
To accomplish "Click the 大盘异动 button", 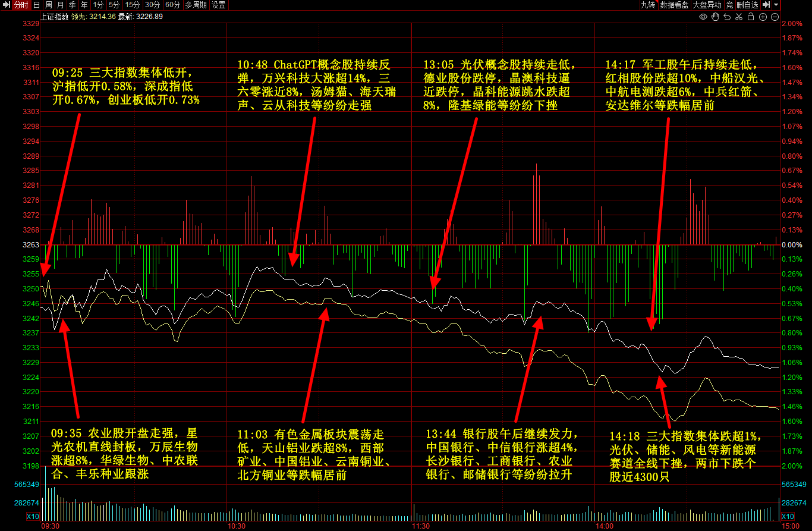I will [707, 5].
